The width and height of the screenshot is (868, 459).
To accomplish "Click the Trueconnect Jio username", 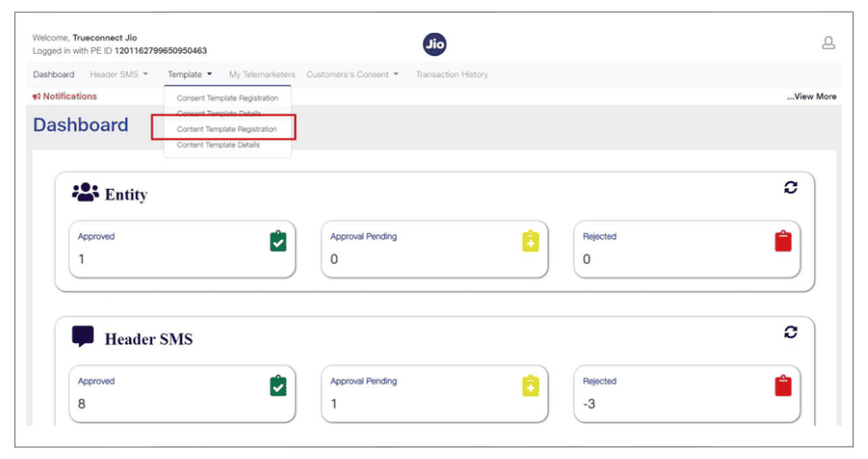I will click(x=104, y=38).
